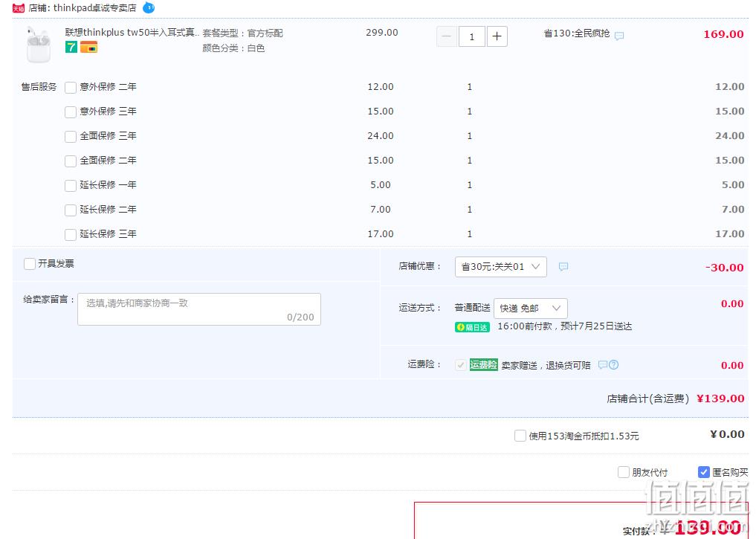Click the red 169.00 item subtotal

tap(723, 34)
